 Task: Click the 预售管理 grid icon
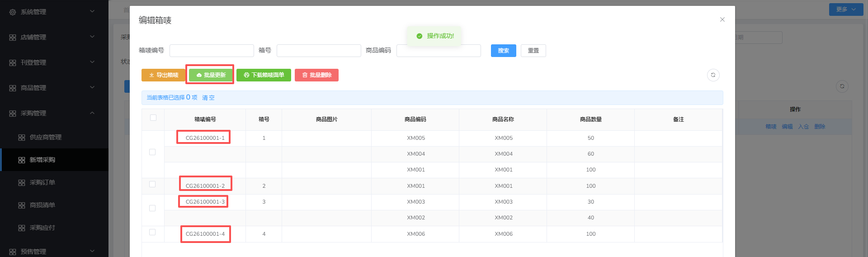(x=13, y=252)
